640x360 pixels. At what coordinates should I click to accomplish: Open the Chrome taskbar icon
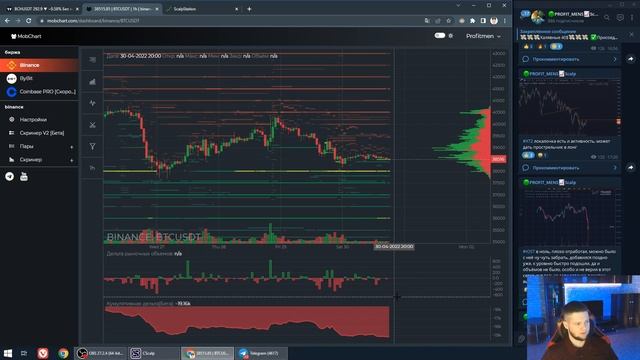[x=63, y=353]
